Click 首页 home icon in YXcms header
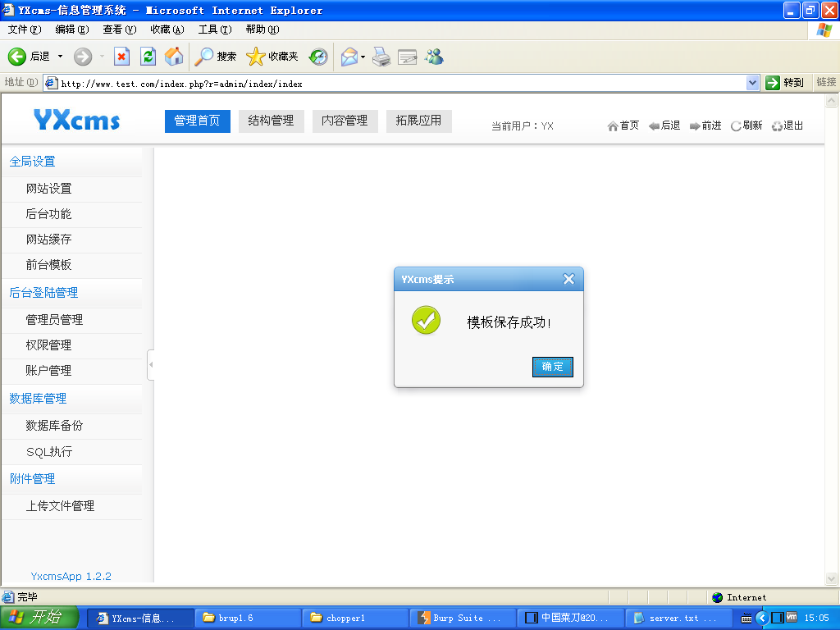 pos(623,126)
